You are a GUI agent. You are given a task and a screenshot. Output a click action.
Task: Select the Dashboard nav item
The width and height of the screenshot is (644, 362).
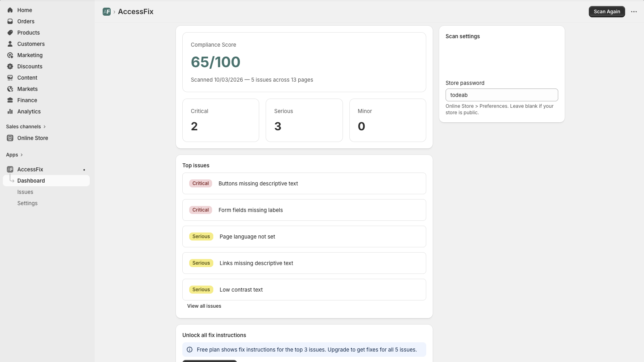pos(31,181)
